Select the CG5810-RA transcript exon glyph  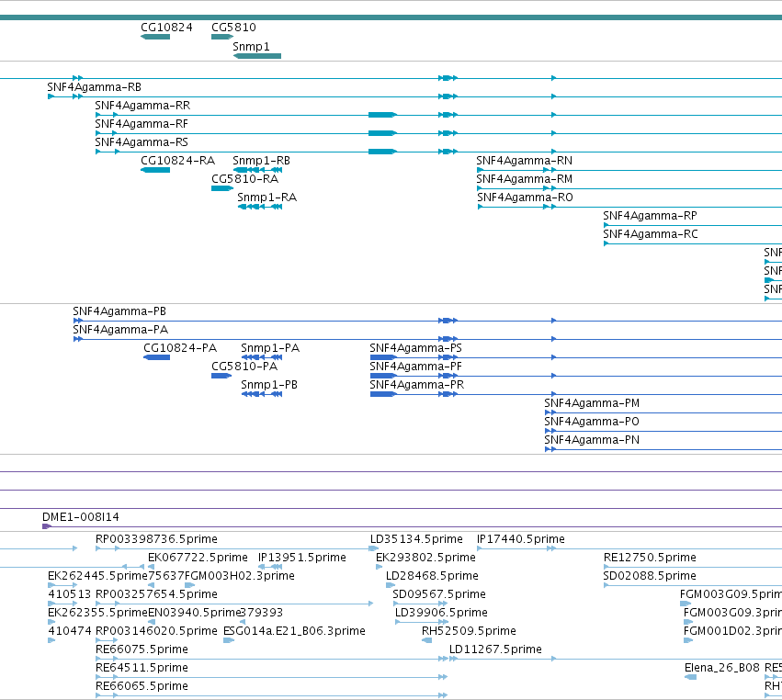click(222, 188)
